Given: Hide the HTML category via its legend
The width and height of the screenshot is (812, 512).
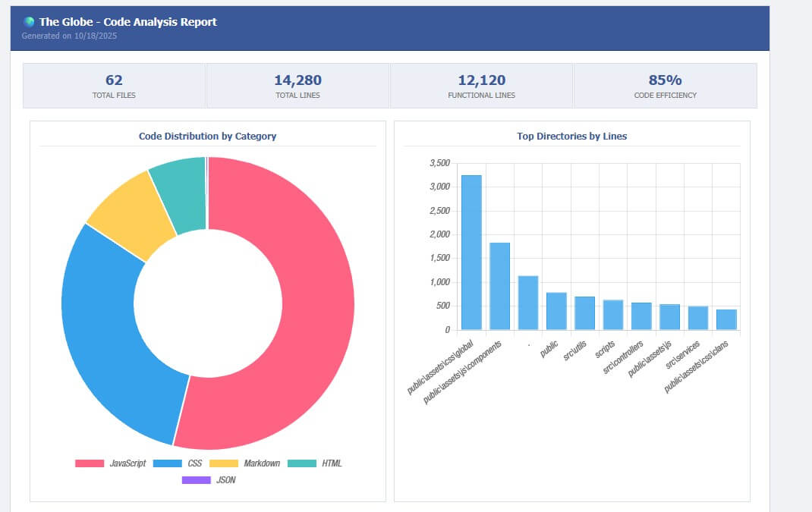Looking at the screenshot, I should 316,463.
